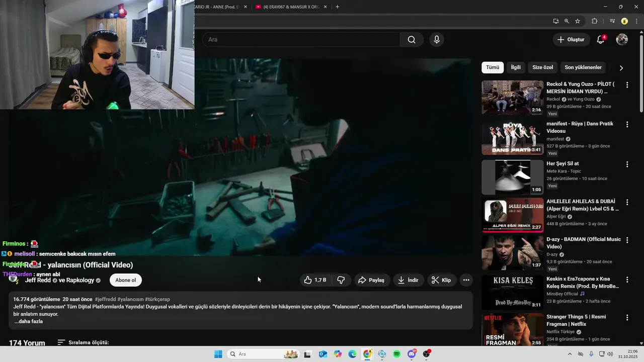The image size is (644, 362).
Task: Select the İlgili filter chip
Action: [x=516, y=67]
